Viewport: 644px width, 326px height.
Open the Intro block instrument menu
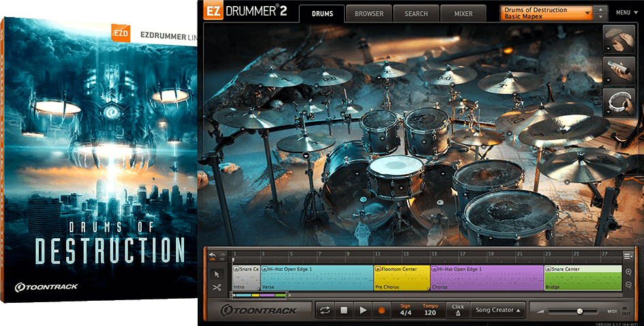236,269
